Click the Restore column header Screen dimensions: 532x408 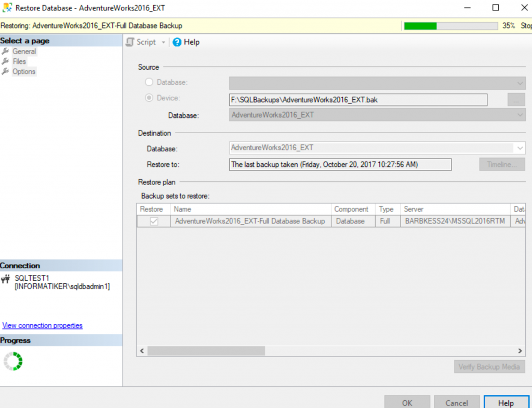coord(154,209)
